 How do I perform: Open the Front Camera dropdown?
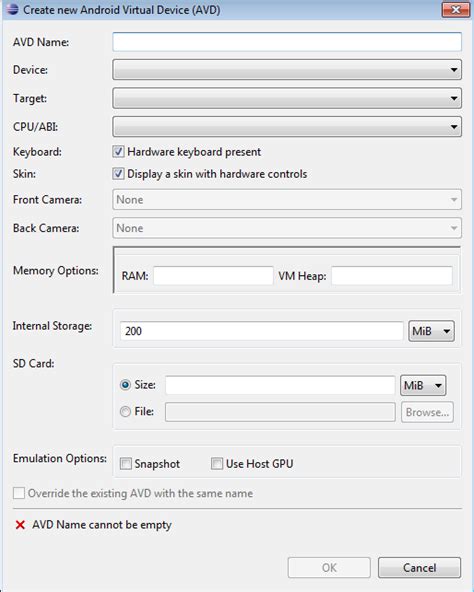pyautogui.click(x=287, y=199)
